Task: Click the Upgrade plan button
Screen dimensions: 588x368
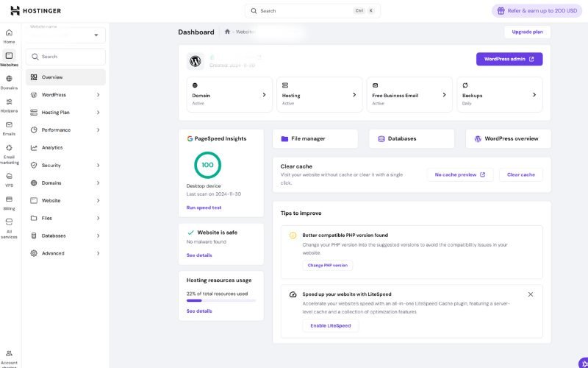Action: click(527, 32)
